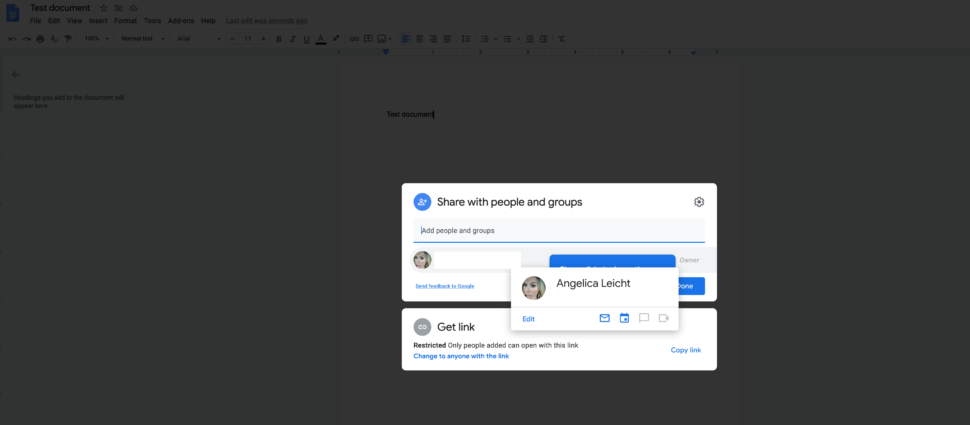Open the View menu
The width and height of the screenshot is (970, 425).
point(74,20)
